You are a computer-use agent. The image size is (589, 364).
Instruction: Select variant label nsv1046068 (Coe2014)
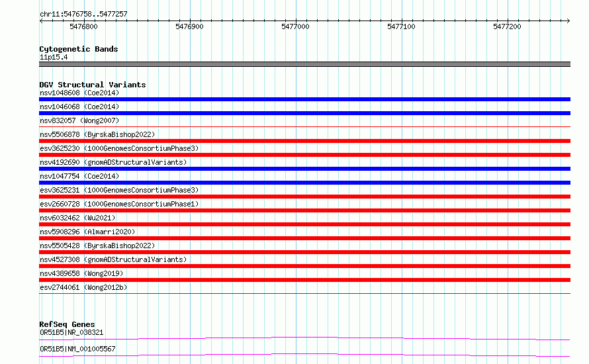79,107
